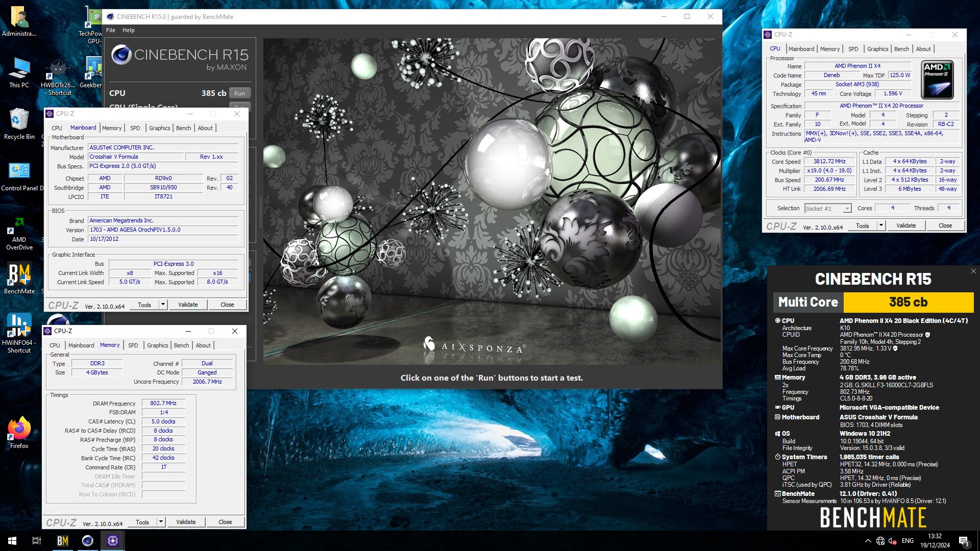Switch to Cinebench taskbar icon
This screenshot has width=980, height=551.
[88, 541]
